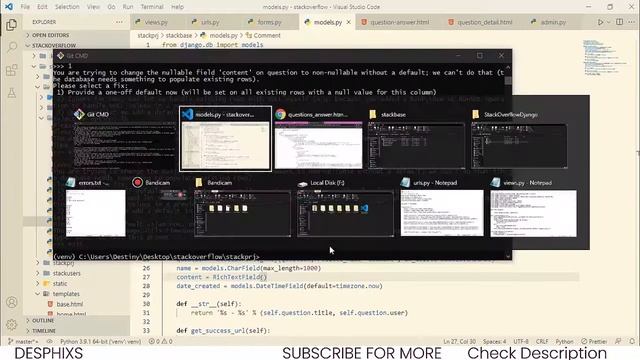Collapse the templates folder
Screen dimensions: 640x360
click(x=66, y=293)
